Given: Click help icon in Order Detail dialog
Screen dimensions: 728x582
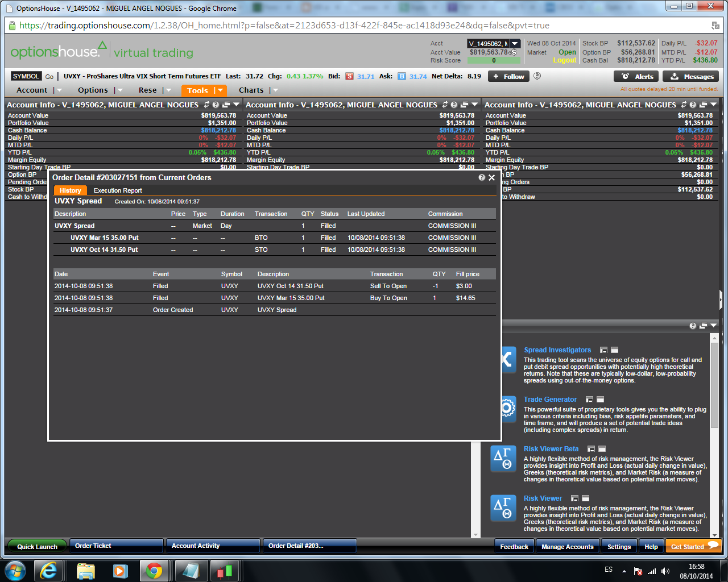Looking at the screenshot, I should pos(482,177).
